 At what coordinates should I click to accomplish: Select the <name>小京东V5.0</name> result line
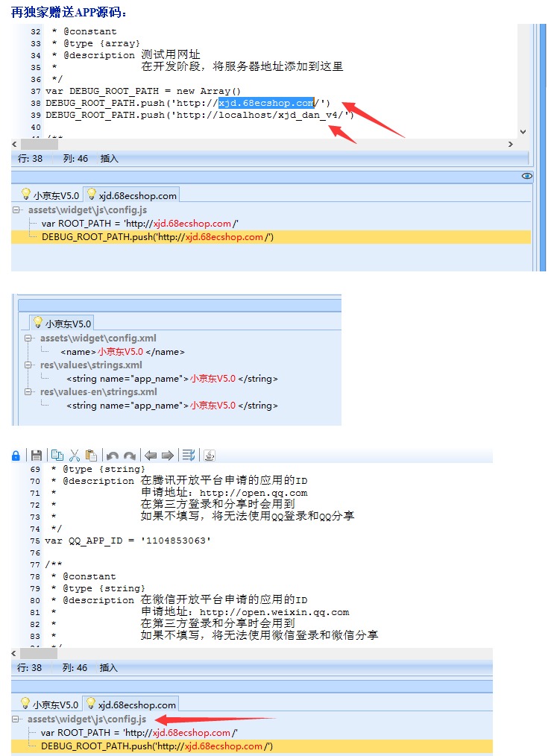click(x=123, y=352)
